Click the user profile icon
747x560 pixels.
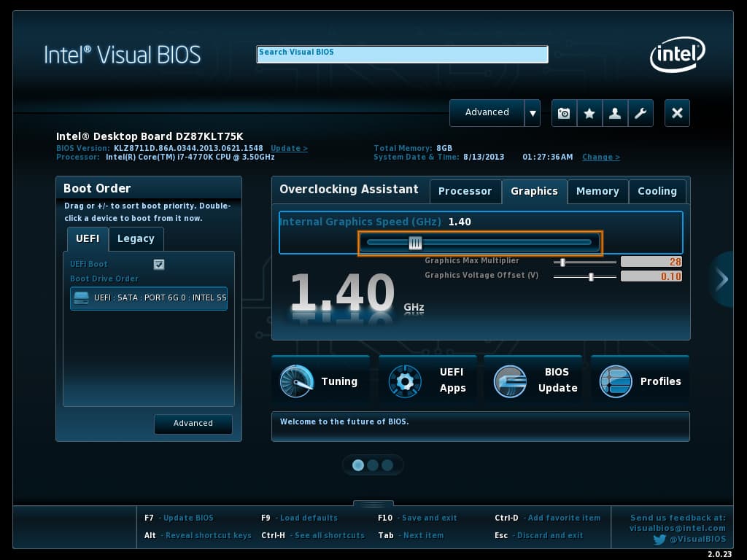pos(615,113)
